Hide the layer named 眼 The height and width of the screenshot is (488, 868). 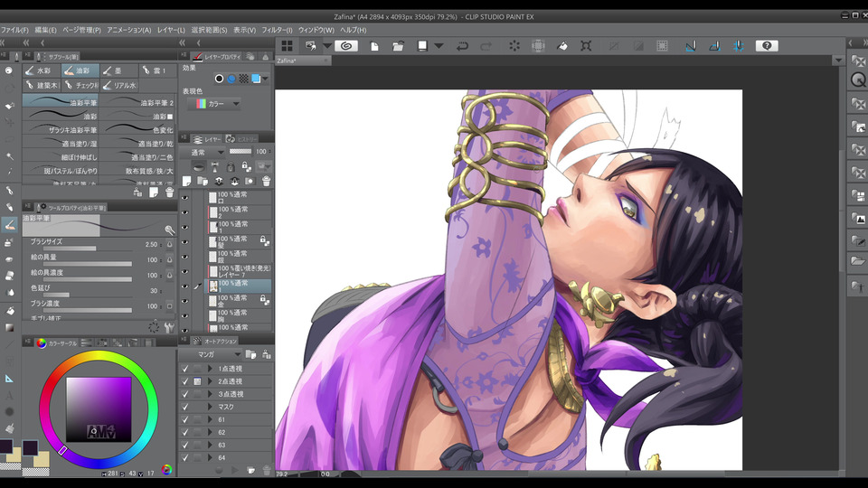[x=184, y=257]
